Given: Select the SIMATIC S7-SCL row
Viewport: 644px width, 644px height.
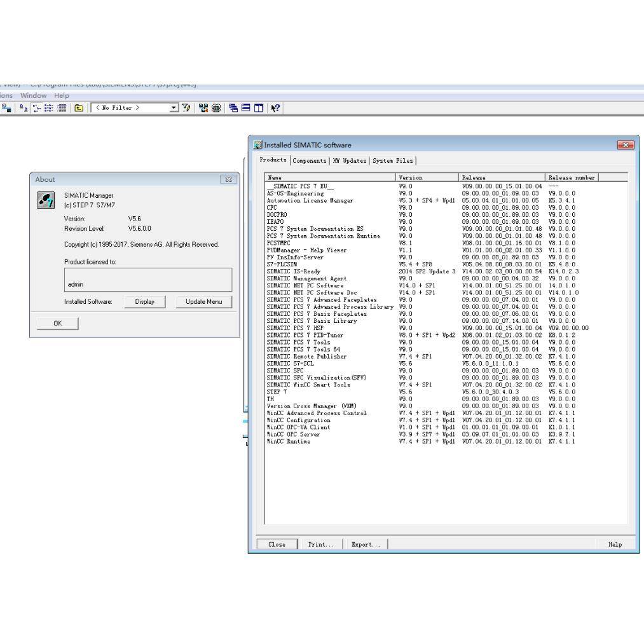Looking at the screenshot, I should (446, 364).
